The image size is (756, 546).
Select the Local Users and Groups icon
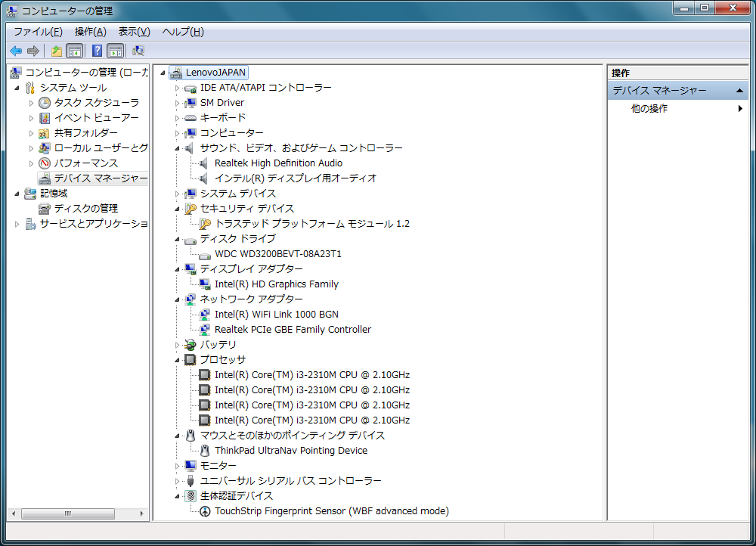click(45, 148)
